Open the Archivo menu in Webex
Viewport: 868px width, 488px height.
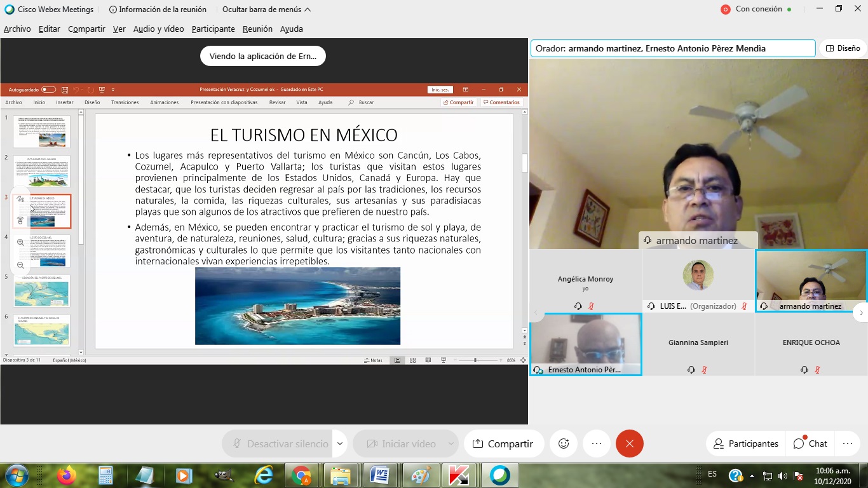[17, 29]
